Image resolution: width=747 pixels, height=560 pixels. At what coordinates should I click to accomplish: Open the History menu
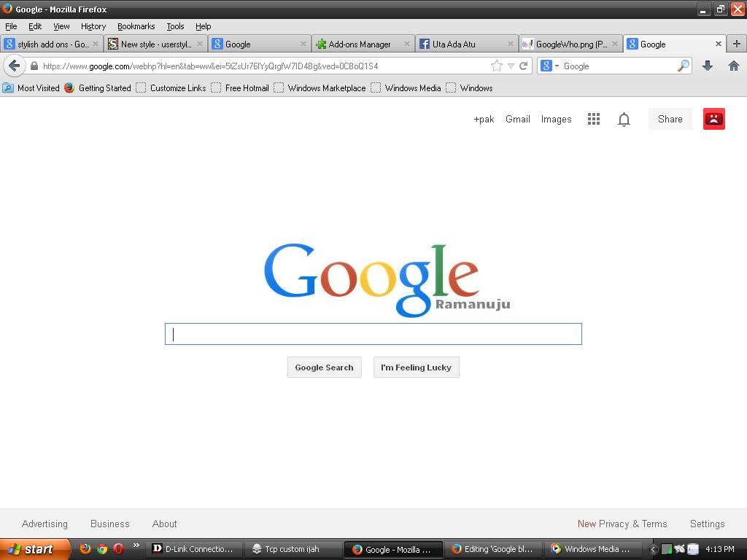[x=93, y=26]
